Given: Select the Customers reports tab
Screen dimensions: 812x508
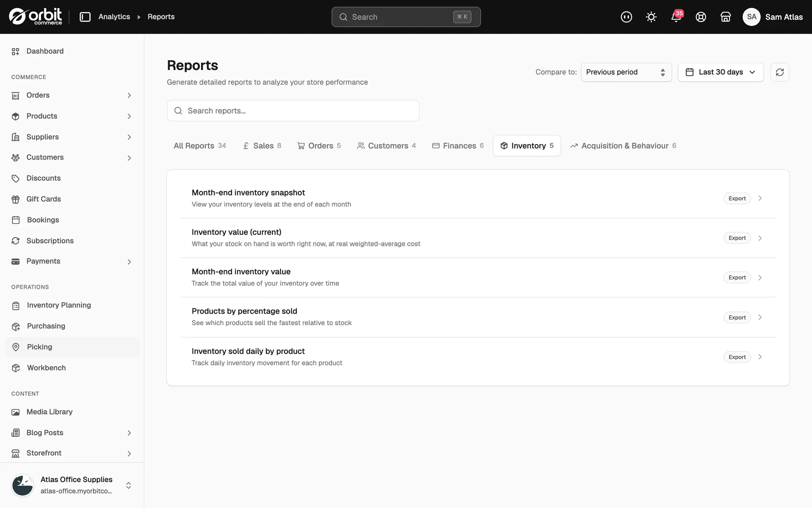Looking at the screenshot, I should click(386, 145).
